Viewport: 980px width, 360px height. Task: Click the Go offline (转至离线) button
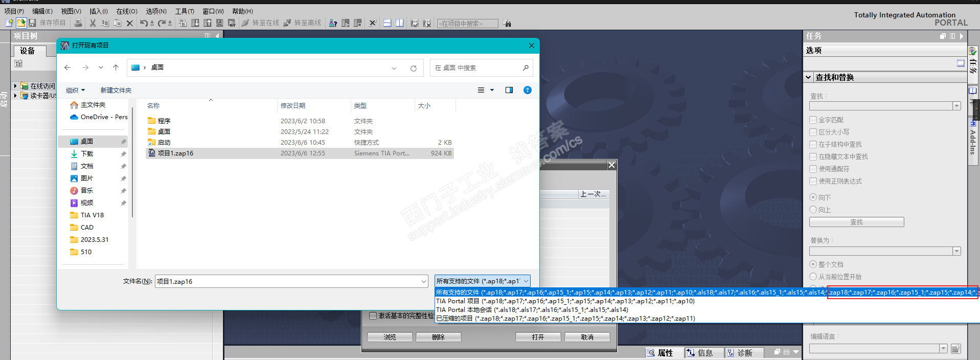[302, 23]
